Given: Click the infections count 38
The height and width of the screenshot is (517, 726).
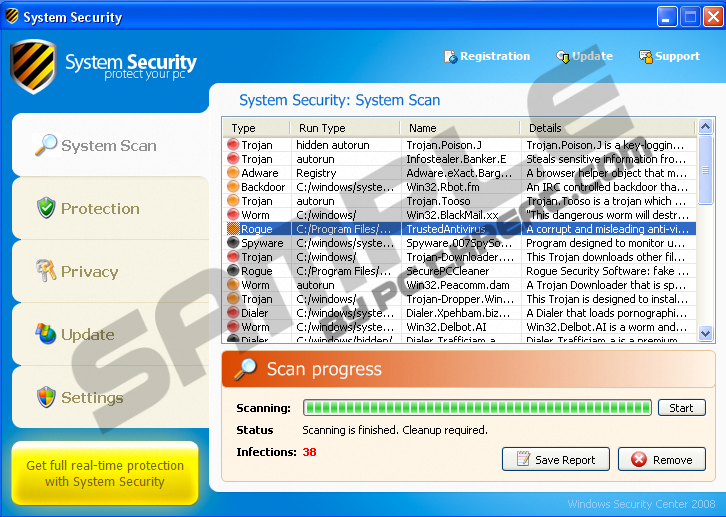Looking at the screenshot, I should (x=309, y=452).
